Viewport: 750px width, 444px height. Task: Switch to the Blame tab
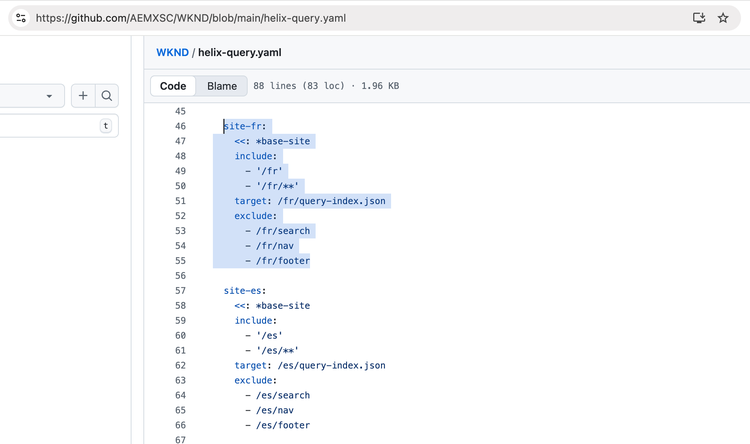coord(222,86)
